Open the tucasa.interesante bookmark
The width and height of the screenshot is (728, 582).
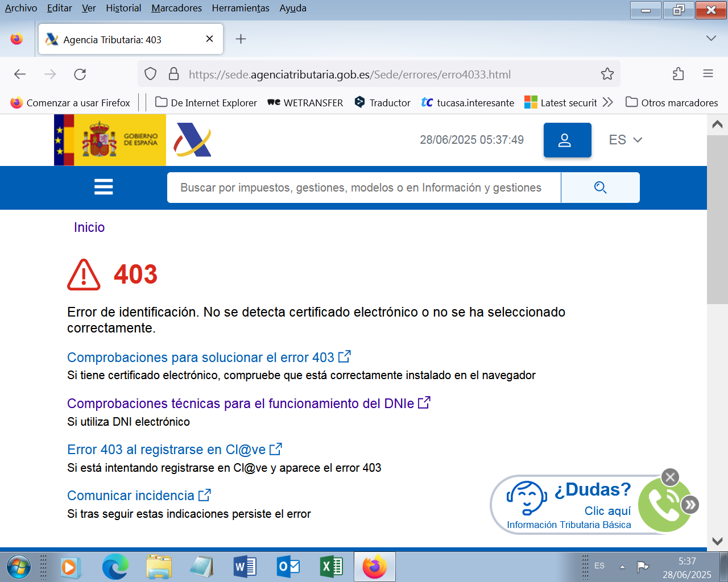468,103
